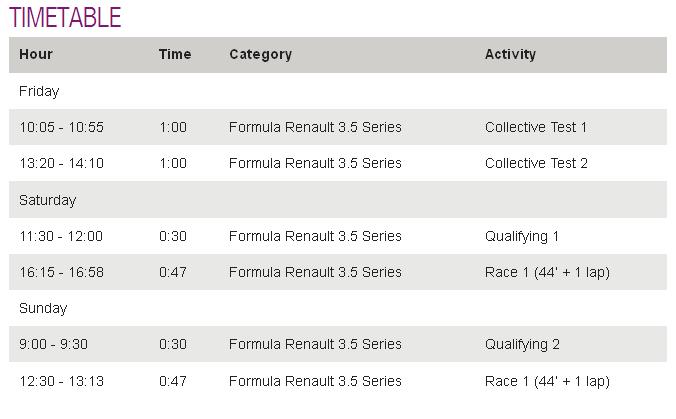Click the Friday row label

tap(39, 91)
